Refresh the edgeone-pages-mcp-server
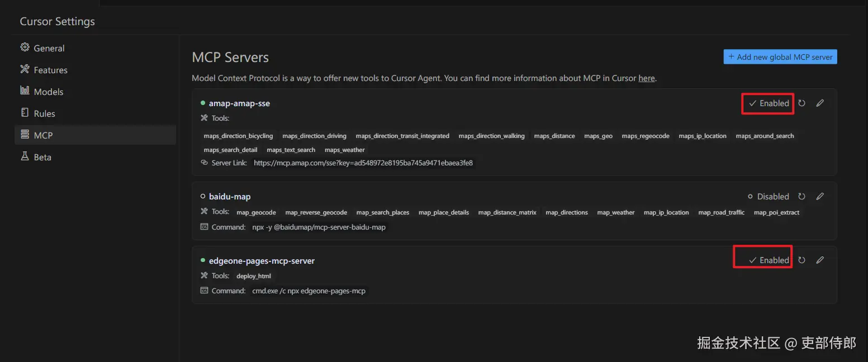Image resolution: width=868 pixels, height=362 pixels. [x=801, y=260]
